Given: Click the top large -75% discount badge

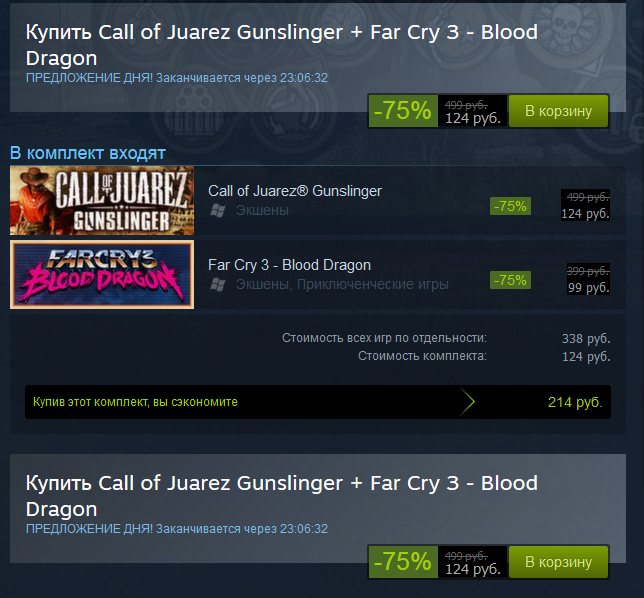Looking at the screenshot, I should [x=402, y=111].
